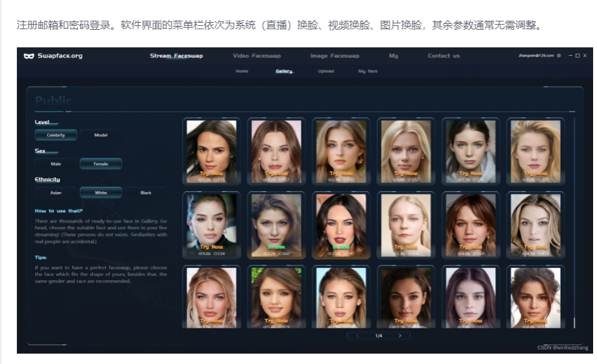This screenshot has width=597, height=364.
Task: Click the Swapface.org mask logo
Action: coord(29,56)
